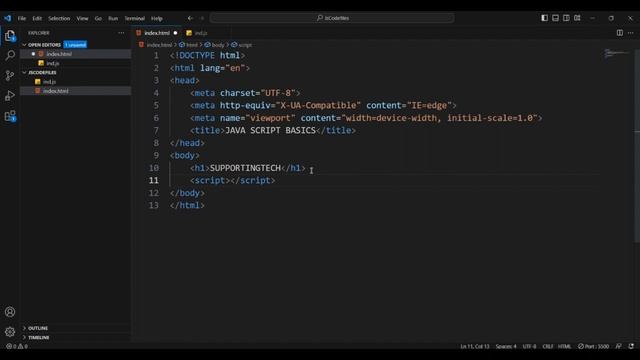The height and width of the screenshot is (360, 640).
Task: Open the script breadcrumb dropdown
Action: (x=242, y=45)
